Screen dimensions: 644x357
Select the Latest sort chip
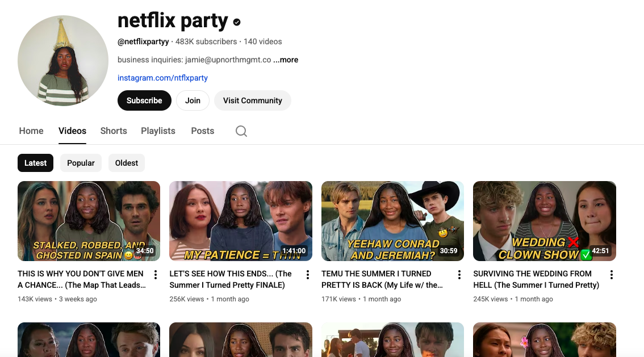pos(35,163)
